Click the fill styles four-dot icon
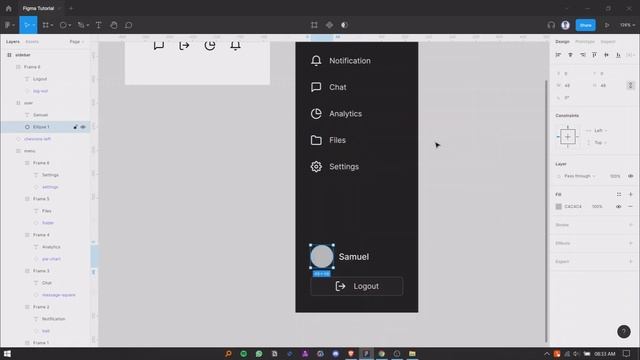The image size is (640, 360). (619, 194)
